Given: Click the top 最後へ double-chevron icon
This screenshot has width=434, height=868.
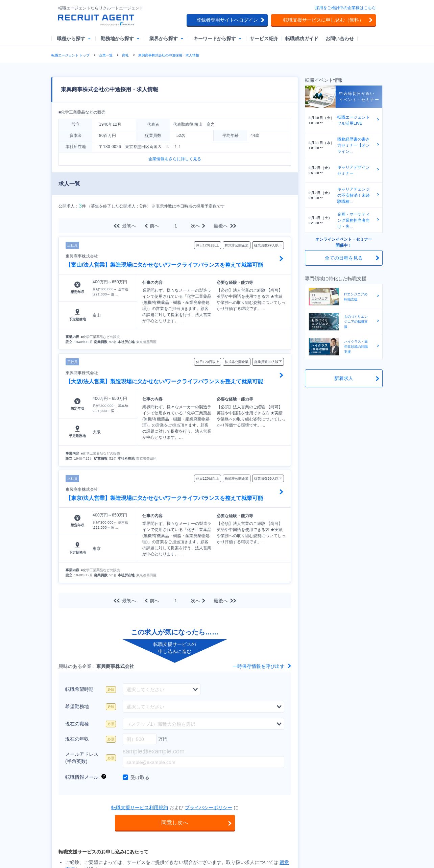Looking at the screenshot, I should coord(233,226).
